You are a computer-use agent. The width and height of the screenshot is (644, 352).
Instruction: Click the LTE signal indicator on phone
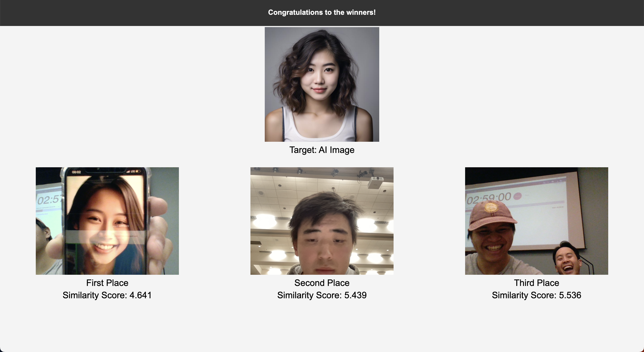pyautogui.click(x=133, y=172)
